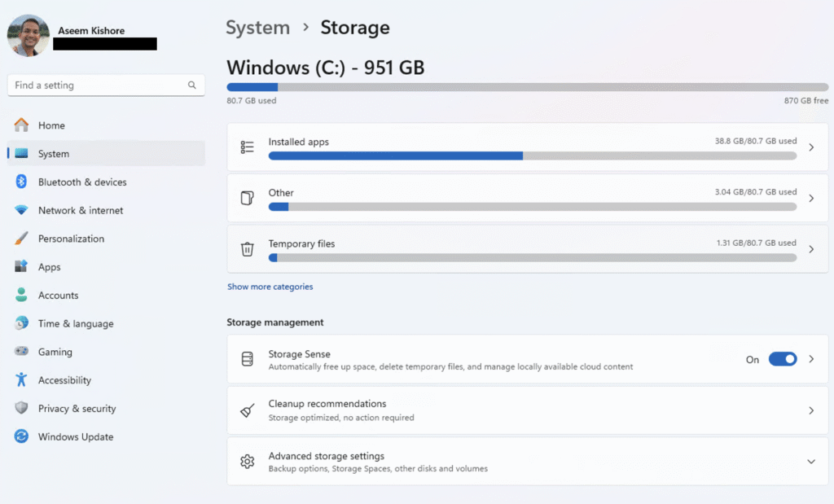Click the Advanced storage settings gear icon
This screenshot has height=504, width=834.
(x=248, y=461)
